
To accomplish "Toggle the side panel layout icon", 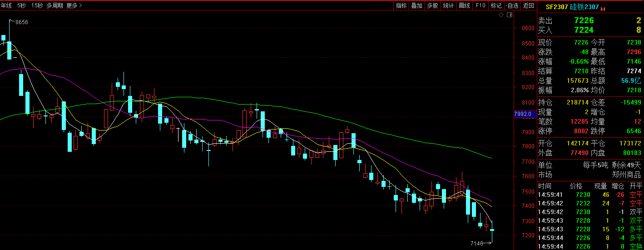I will pos(509,15).
